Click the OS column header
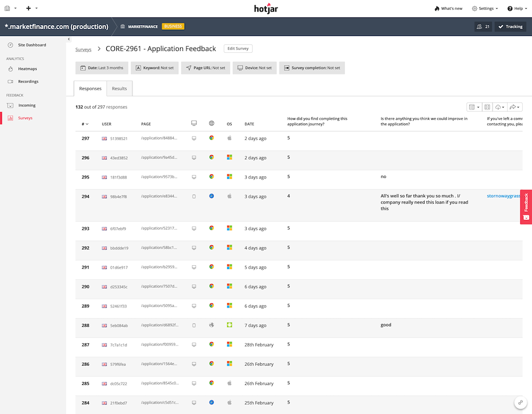The image size is (532, 414). [229, 124]
